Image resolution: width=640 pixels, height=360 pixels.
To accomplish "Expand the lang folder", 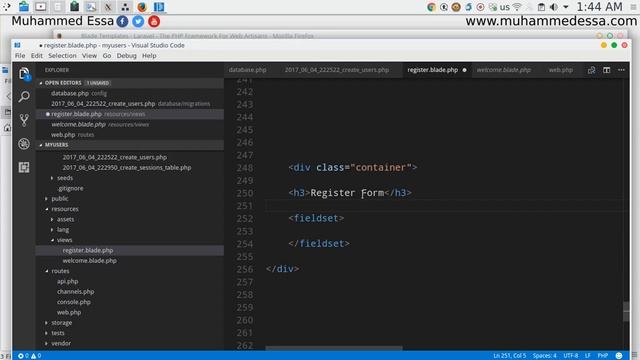I will [x=52, y=230].
